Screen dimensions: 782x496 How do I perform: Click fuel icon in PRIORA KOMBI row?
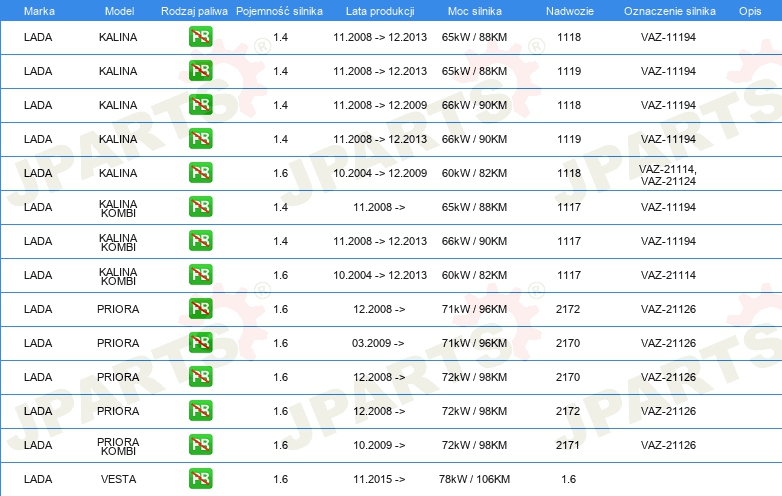(200, 445)
